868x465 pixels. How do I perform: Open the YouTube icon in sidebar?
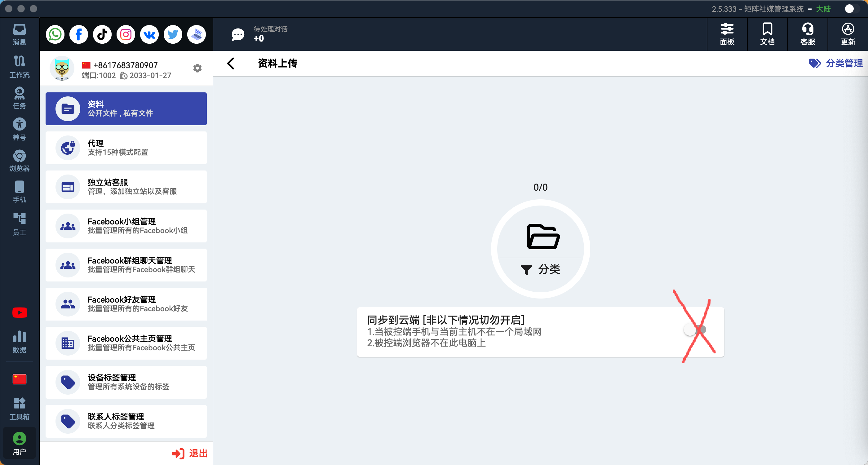tap(20, 313)
